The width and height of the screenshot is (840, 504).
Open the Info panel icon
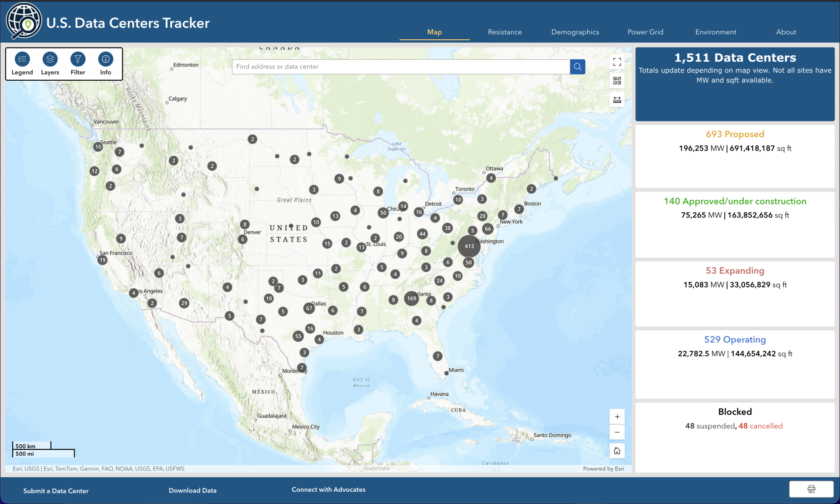tap(106, 59)
